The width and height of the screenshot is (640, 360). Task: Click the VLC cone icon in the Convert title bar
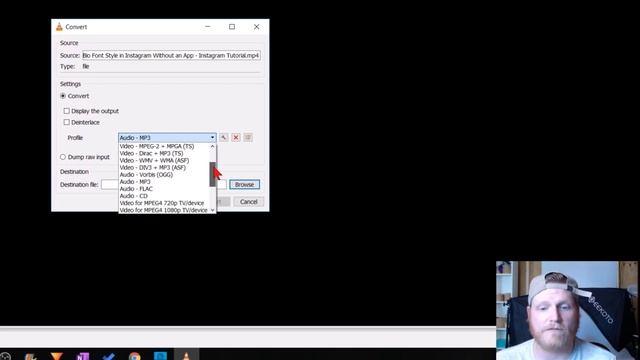[59, 27]
